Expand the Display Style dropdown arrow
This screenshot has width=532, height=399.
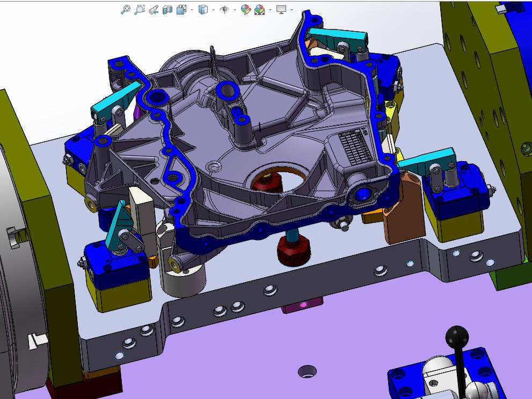pyautogui.click(x=213, y=10)
